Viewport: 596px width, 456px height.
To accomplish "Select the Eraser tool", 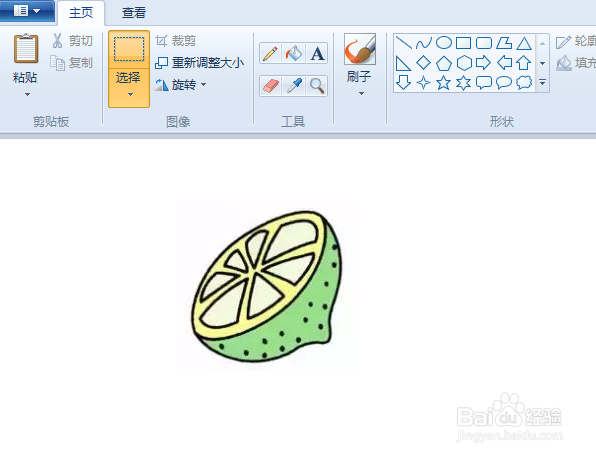I will pos(270,86).
